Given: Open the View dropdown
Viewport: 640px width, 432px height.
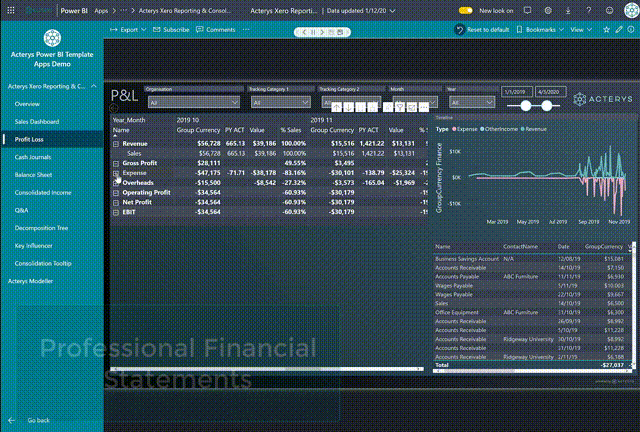Looking at the screenshot, I should click(581, 29).
